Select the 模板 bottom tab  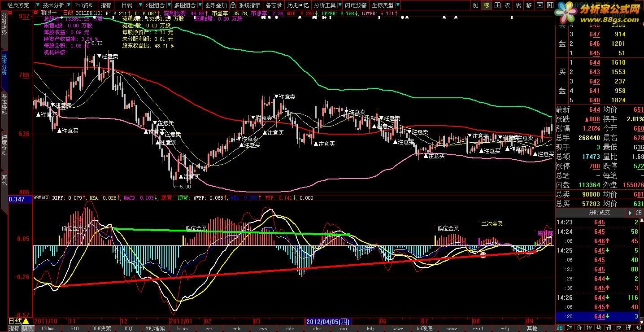[x=28, y=328]
